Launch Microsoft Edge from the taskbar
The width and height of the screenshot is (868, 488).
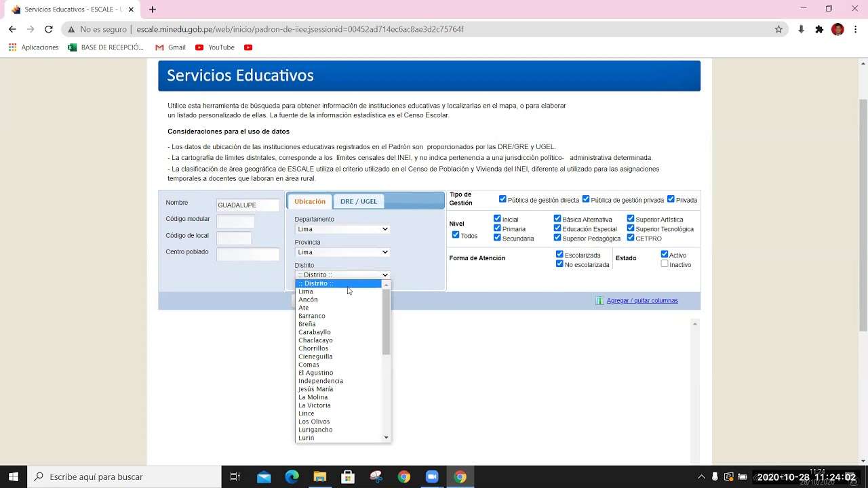point(292,476)
